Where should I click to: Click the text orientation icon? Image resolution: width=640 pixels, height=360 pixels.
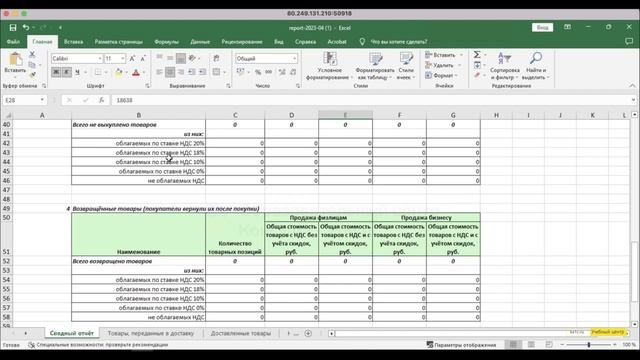click(x=193, y=58)
